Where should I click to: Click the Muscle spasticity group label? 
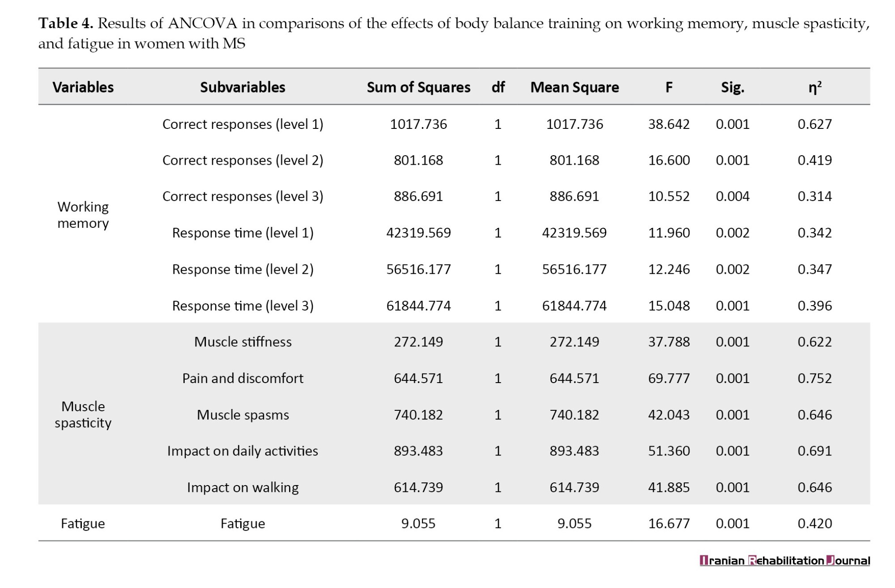pyautogui.click(x=83, y=414)
